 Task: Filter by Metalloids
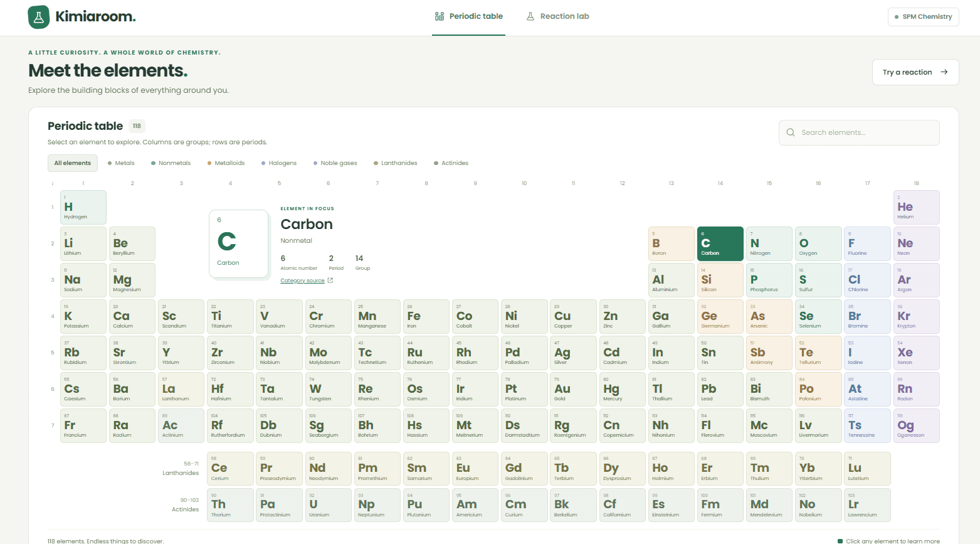pyautogui.click(x=226, y=163)
